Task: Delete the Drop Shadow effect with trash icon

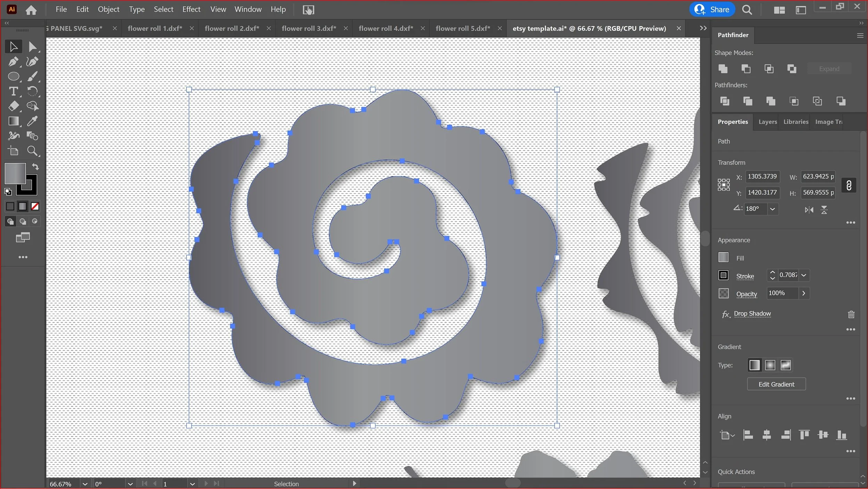Action: coord(851,314)
